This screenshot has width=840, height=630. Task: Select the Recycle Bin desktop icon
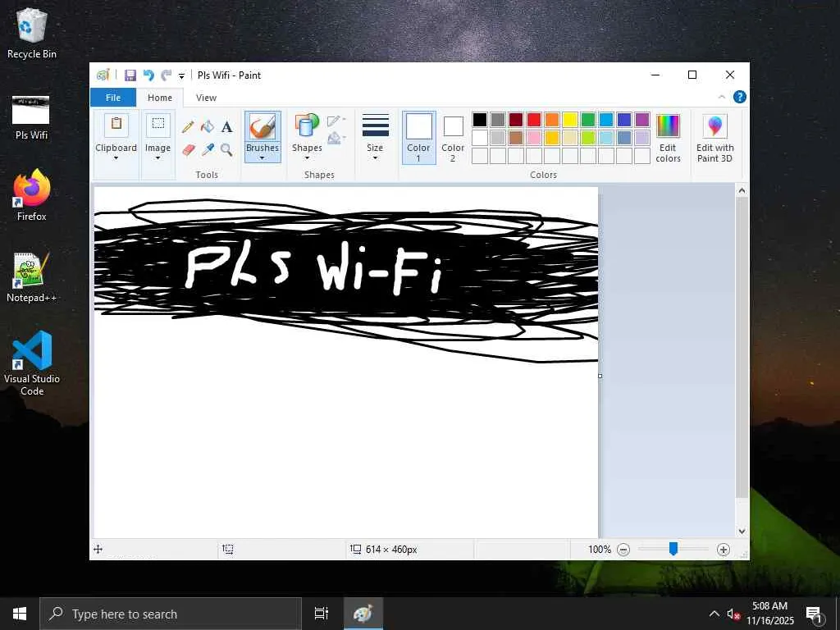32,33
